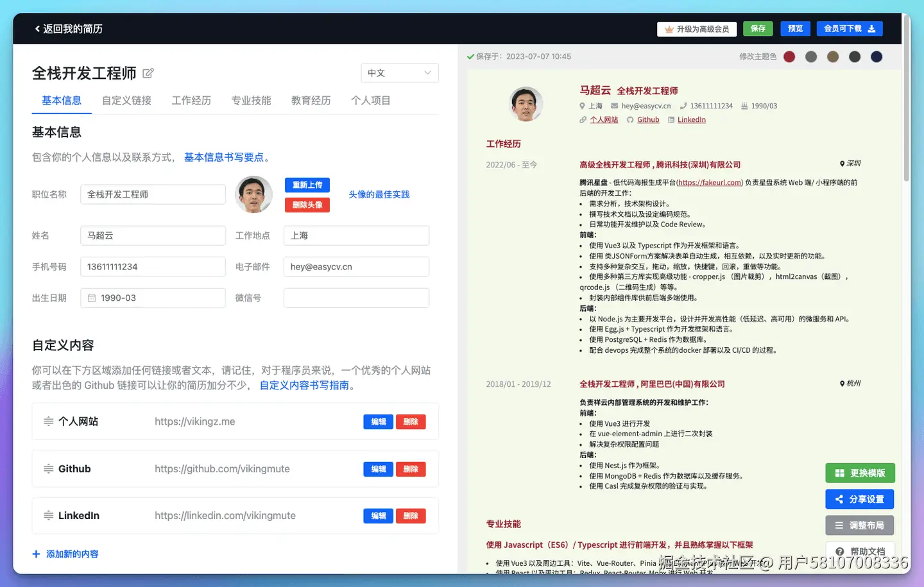Viewport: 924px width, 587px height.
Task: Click the crown icon to upgrade membership
Action: [x=669, y=28]
